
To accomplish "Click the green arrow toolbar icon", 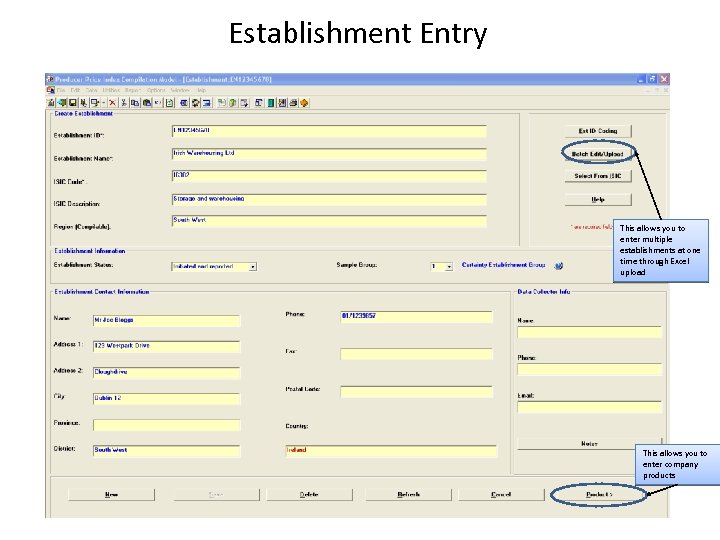I will (x=62, y=103).
